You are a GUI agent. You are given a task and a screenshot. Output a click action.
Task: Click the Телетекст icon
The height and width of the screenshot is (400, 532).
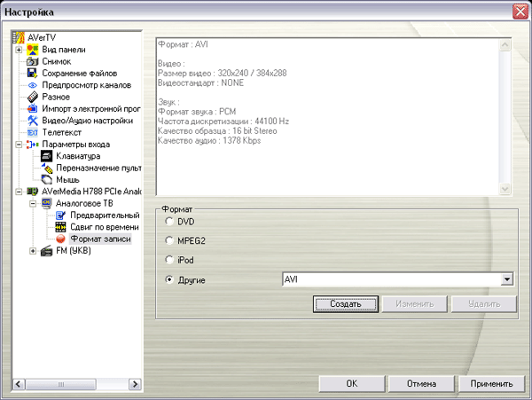coord(33,132)
